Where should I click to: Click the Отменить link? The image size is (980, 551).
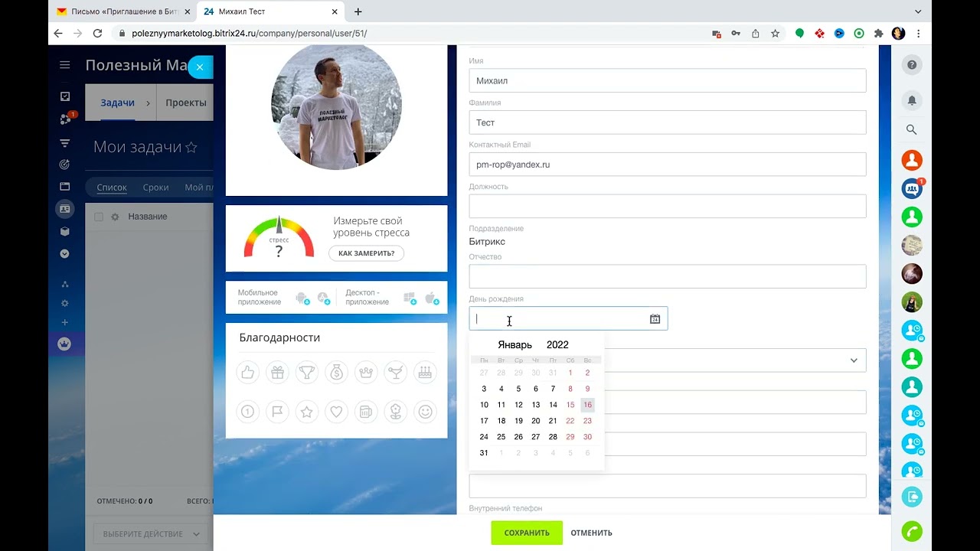[591, 533]
